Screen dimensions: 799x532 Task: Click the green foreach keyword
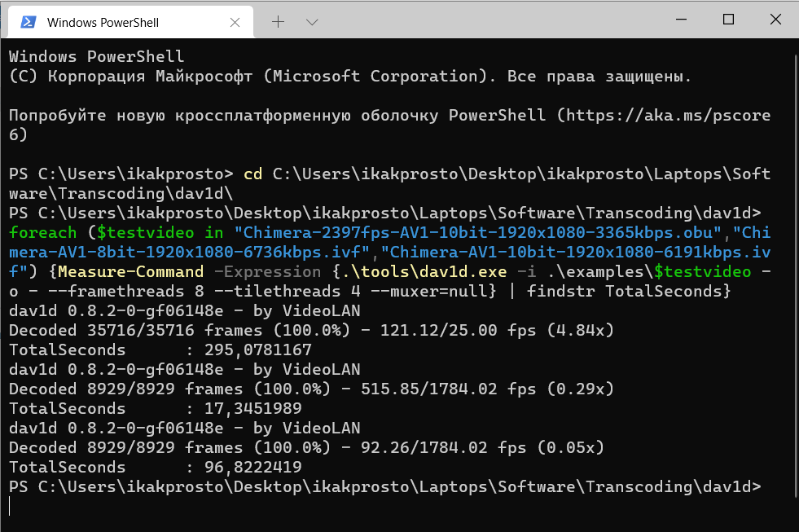[x=43, y=232]
